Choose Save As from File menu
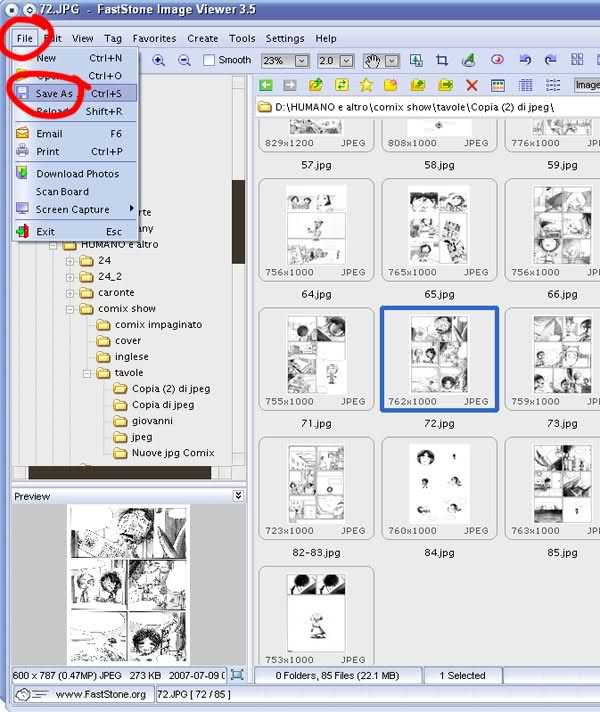Viewport: 600px width, 712px height. click(75, 94)
